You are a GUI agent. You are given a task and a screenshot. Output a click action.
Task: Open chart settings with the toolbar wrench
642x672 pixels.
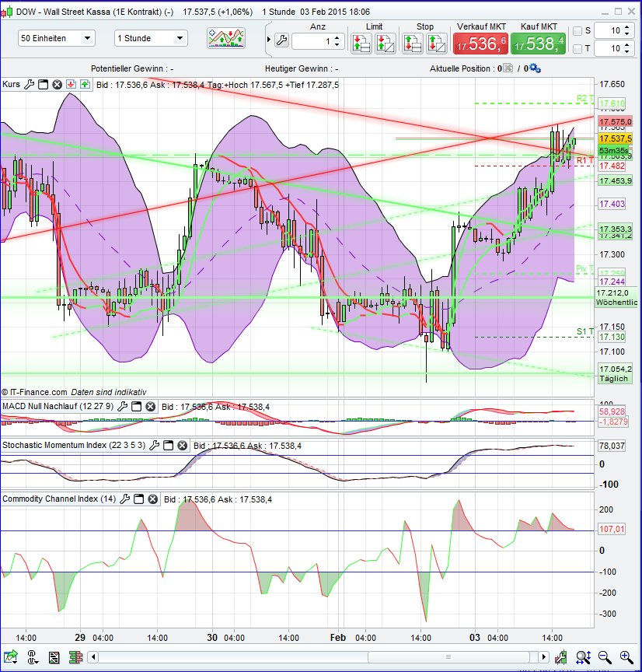281,39
